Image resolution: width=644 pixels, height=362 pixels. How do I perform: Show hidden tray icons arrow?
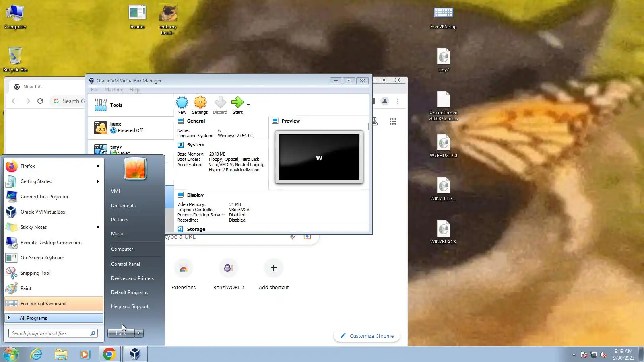(574, 354)
